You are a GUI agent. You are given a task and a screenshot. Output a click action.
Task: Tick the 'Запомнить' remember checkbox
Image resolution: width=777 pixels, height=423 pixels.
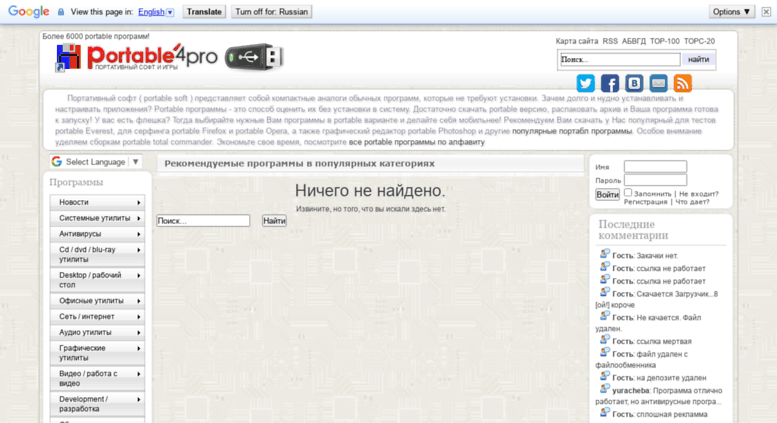628,192
